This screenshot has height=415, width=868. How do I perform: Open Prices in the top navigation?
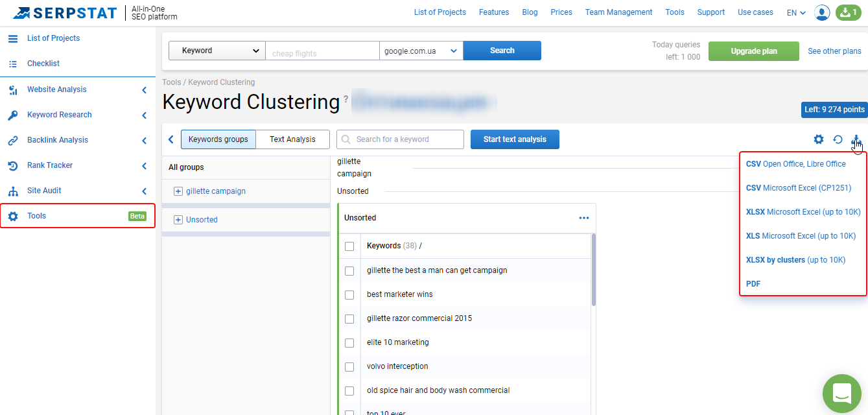pos(561,12)
